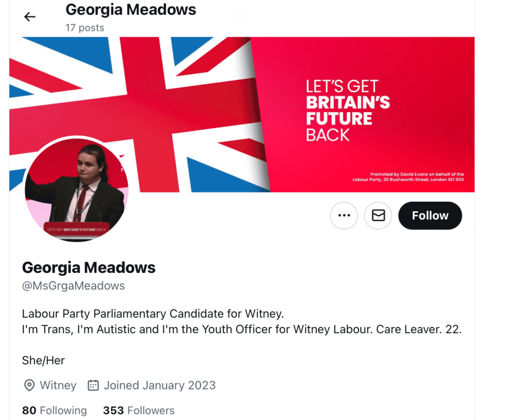Go back using the left arrow icon
The image size is (517, 420).
tap(30, 17)
